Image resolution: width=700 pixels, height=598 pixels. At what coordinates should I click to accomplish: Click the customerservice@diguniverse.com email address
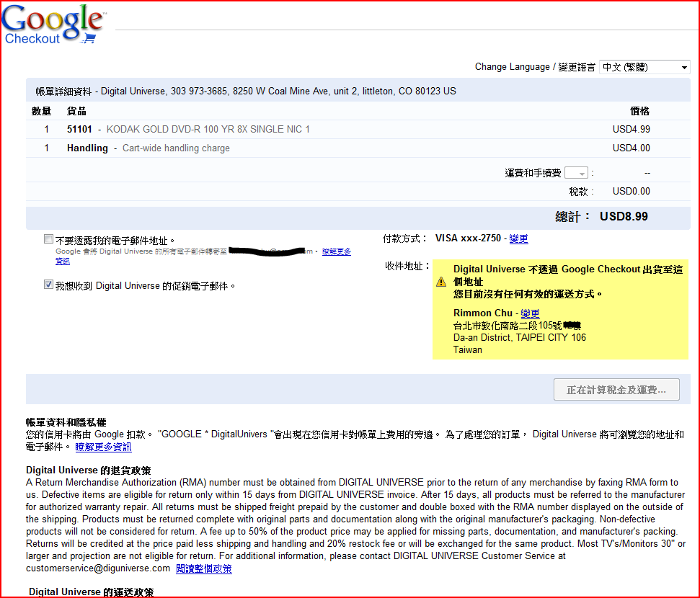click(98, 568)
